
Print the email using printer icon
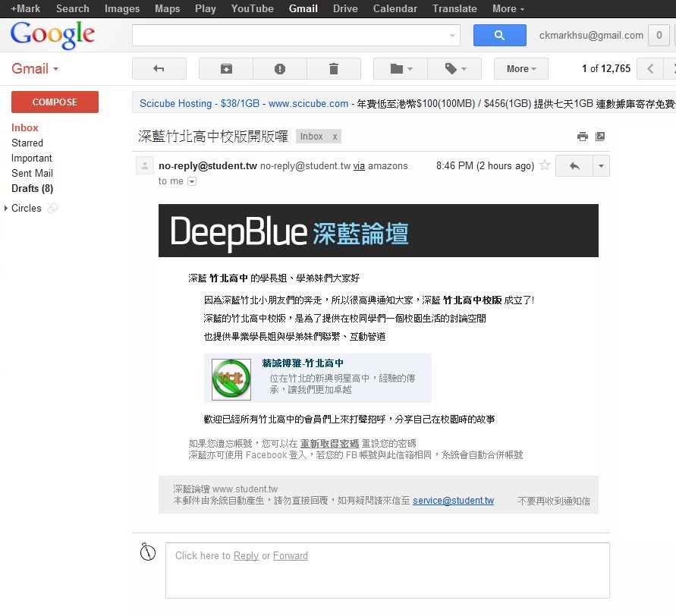(583, 137)
